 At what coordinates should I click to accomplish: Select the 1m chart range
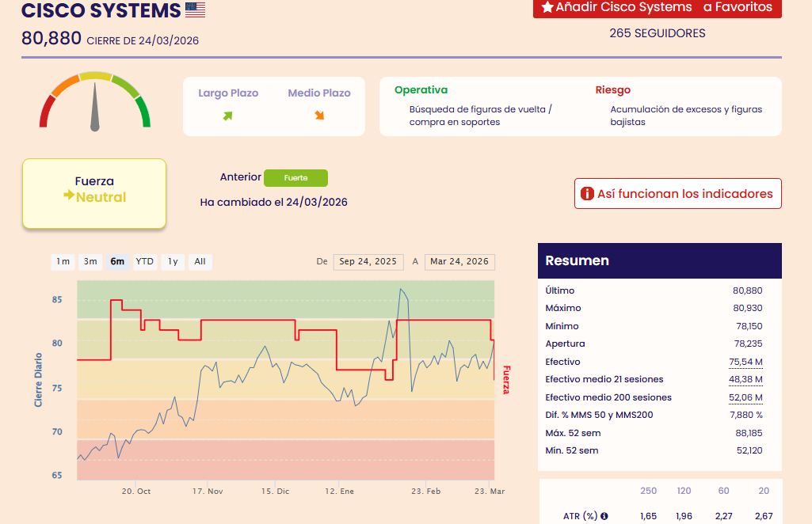pos(63,262)
